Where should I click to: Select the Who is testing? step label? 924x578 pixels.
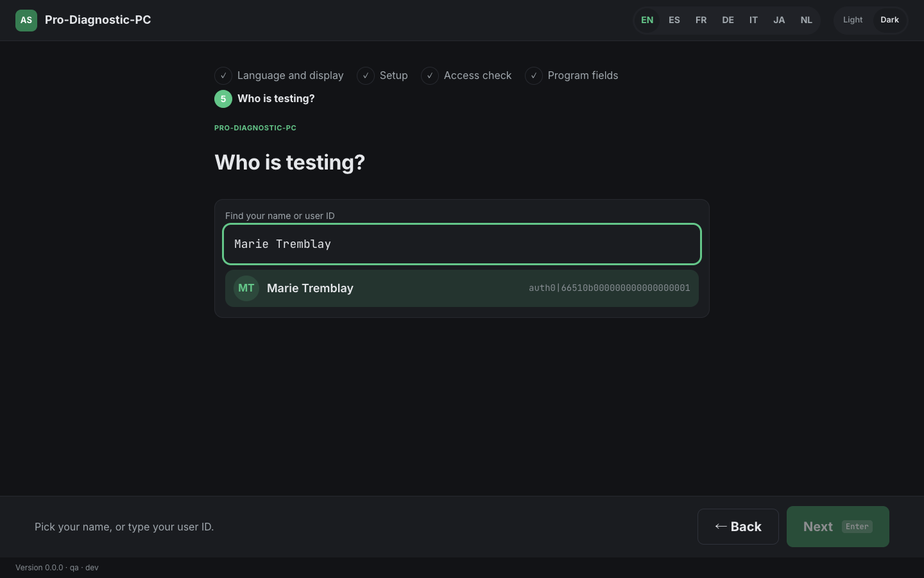(276, 99)
